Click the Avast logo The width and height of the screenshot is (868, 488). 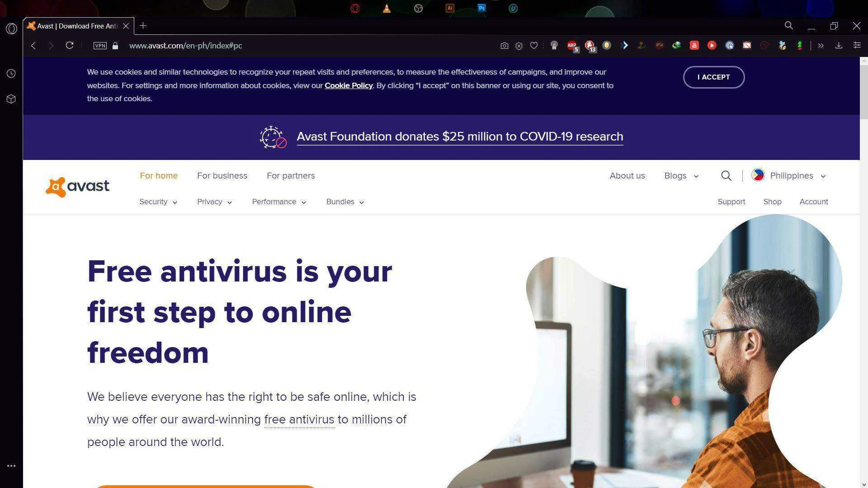pyautogui.click(x=78, y=187)
